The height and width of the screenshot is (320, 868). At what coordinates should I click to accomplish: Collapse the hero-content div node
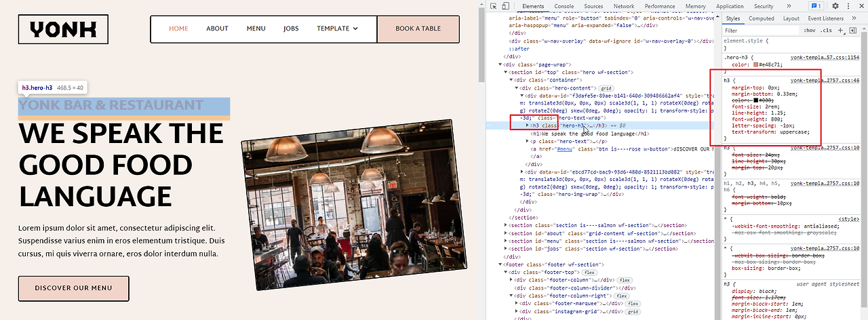pos(517,88)
